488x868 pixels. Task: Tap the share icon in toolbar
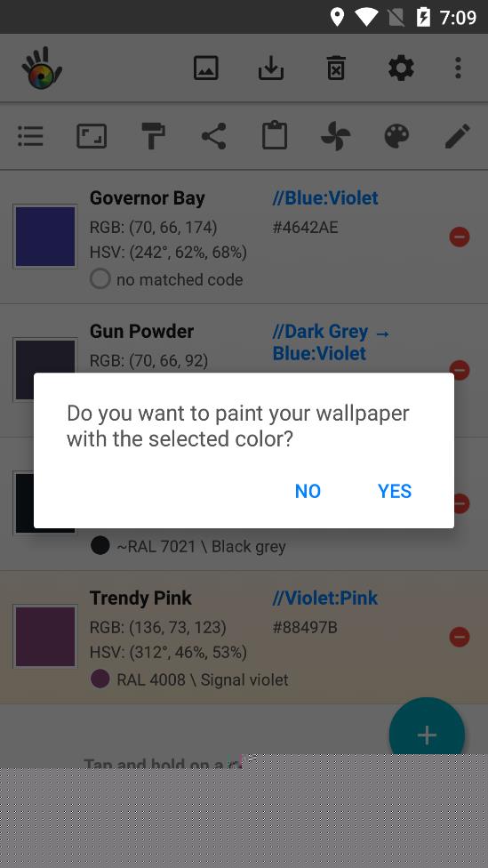coord(213,136)
